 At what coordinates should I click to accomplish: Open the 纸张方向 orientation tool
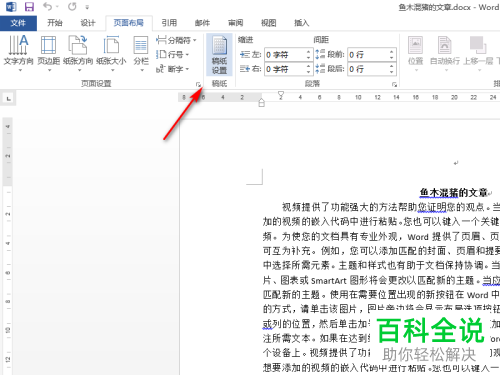78,53
